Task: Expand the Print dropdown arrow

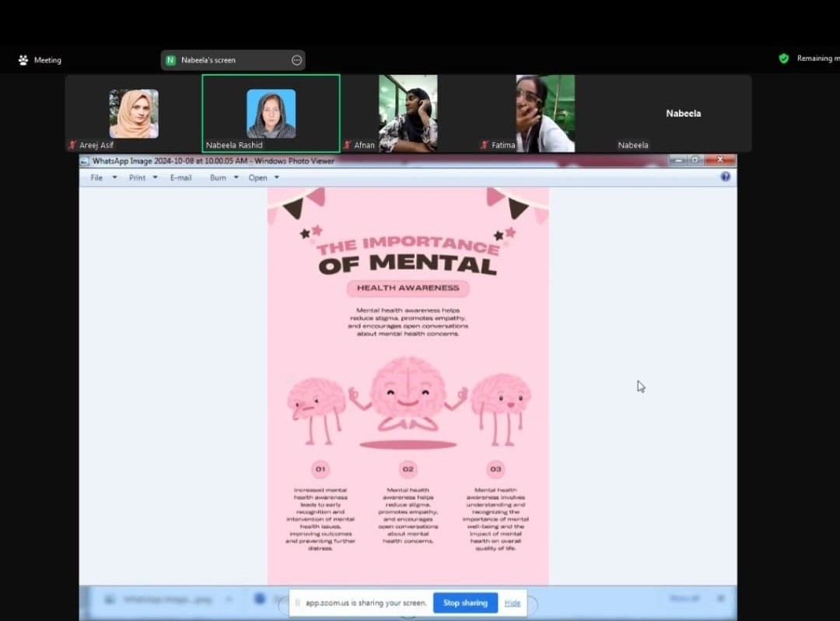Action: coord(156,177)
